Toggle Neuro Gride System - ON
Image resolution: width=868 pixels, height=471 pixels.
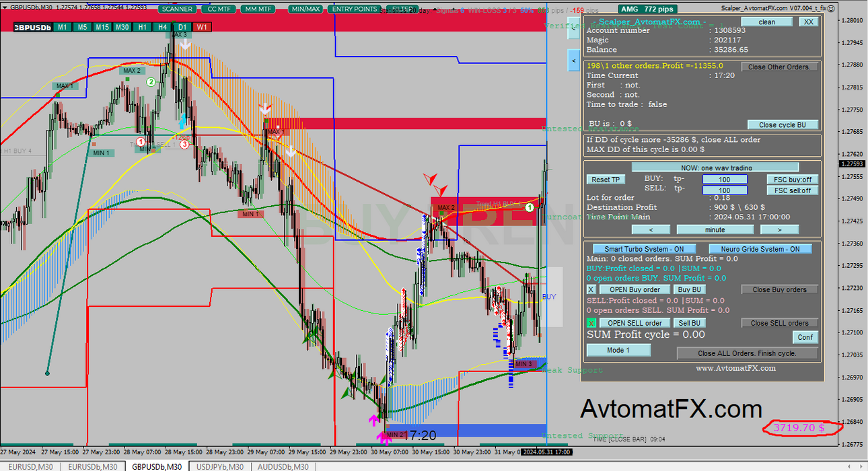click(760, 249)
